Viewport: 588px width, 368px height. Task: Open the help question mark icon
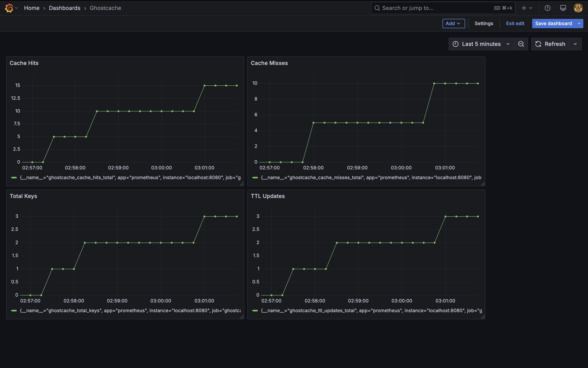[x=547, y=8]
